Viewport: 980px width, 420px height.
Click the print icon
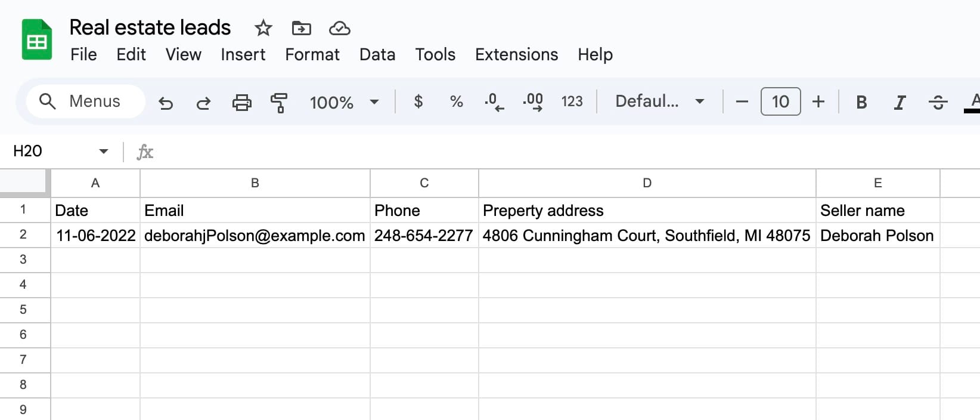(241, 103)
